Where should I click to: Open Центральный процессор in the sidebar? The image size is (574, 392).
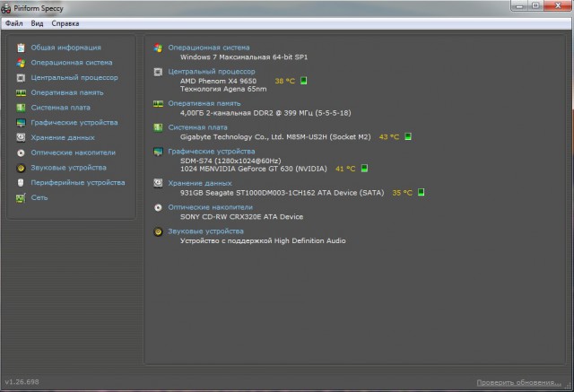[74, 78]
